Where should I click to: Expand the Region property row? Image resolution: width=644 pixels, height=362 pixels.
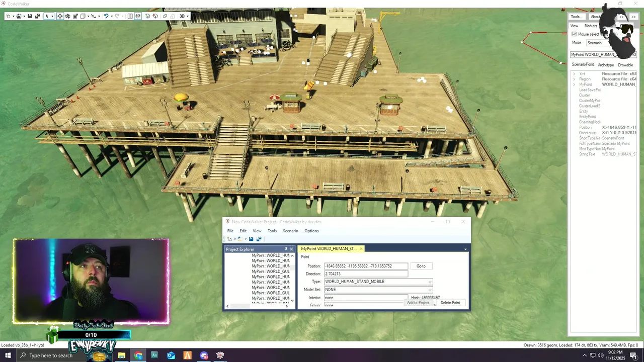click(x=574, y=79)
